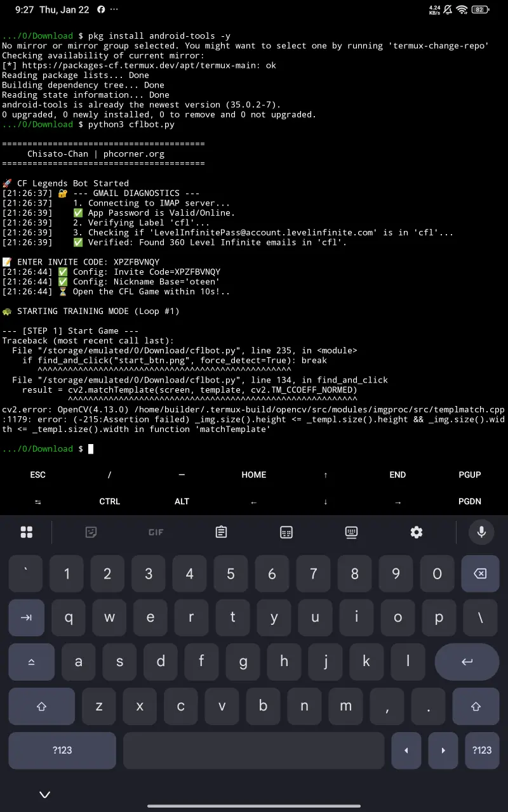Image resolution: width=508 pixels, height=812 pixels.
Task: Tap the keyboard tab key
Action: pyautogui.click(x=27, y=617)
